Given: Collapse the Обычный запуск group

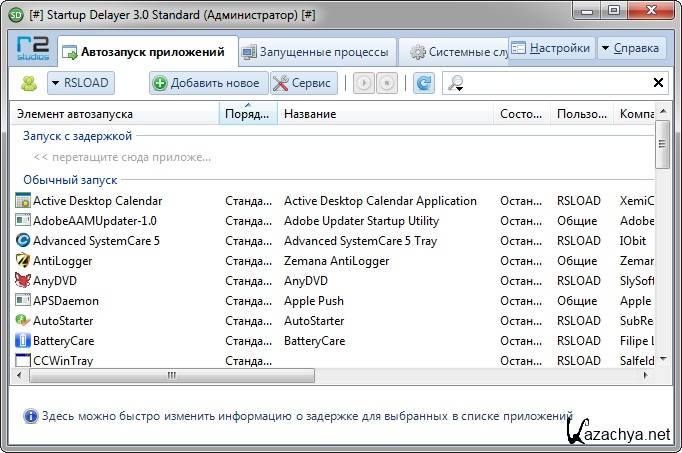Looking at the screenshot, I should [70, 180].
